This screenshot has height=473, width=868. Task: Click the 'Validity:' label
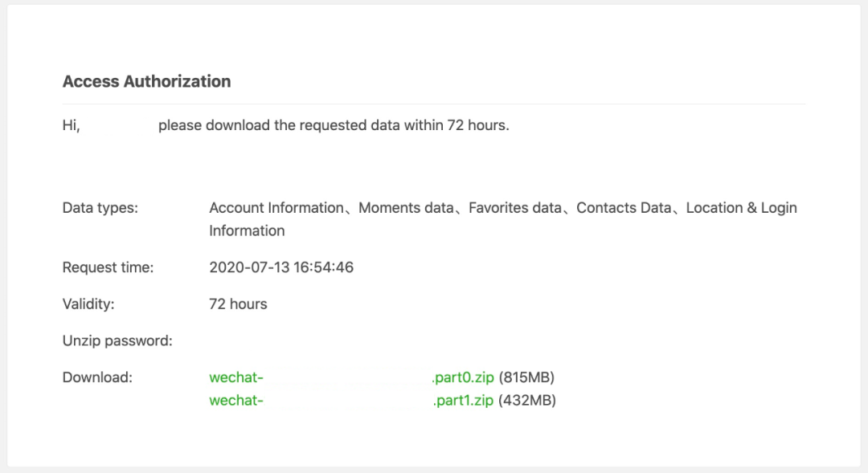(88, 304)
